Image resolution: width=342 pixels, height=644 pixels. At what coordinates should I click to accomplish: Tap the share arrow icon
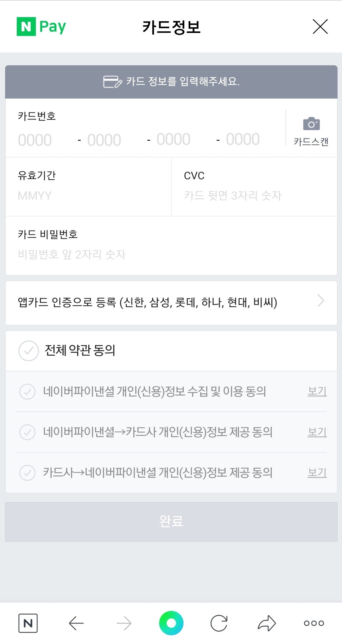tap(267, 623)
